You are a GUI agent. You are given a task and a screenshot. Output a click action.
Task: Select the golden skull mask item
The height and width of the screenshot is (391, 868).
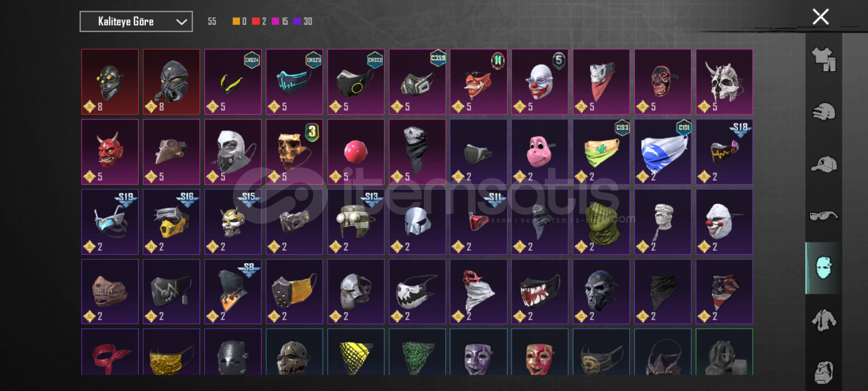coord(294,152)
